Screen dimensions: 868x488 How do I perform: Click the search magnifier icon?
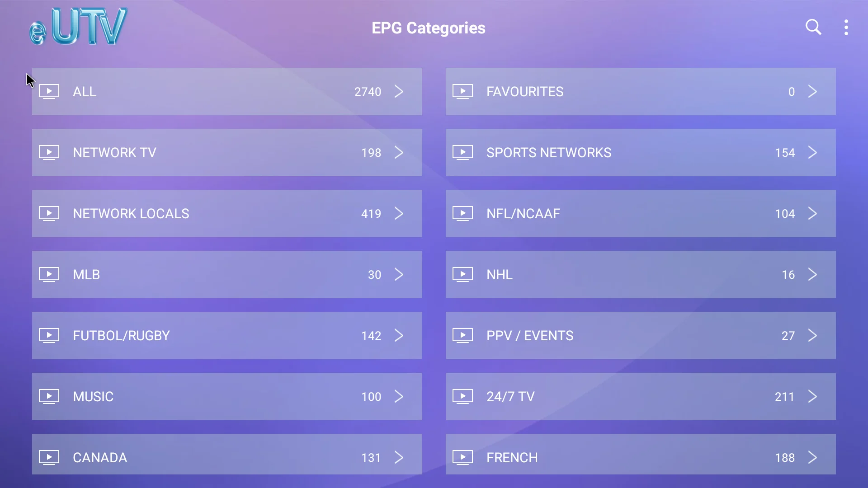(813, 28)
